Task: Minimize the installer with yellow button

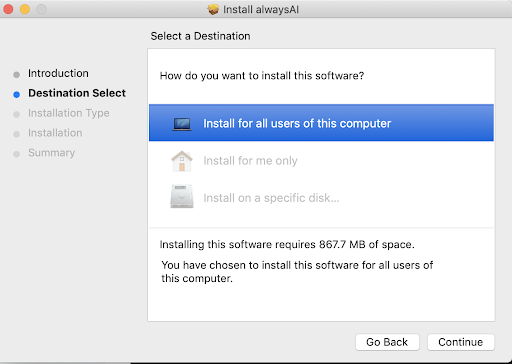Action: click(25, 9)
